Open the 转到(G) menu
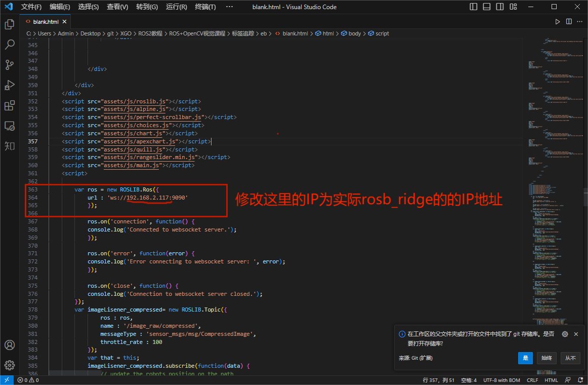The width and height of the screenshot is (588, 385). pos(147,7)
